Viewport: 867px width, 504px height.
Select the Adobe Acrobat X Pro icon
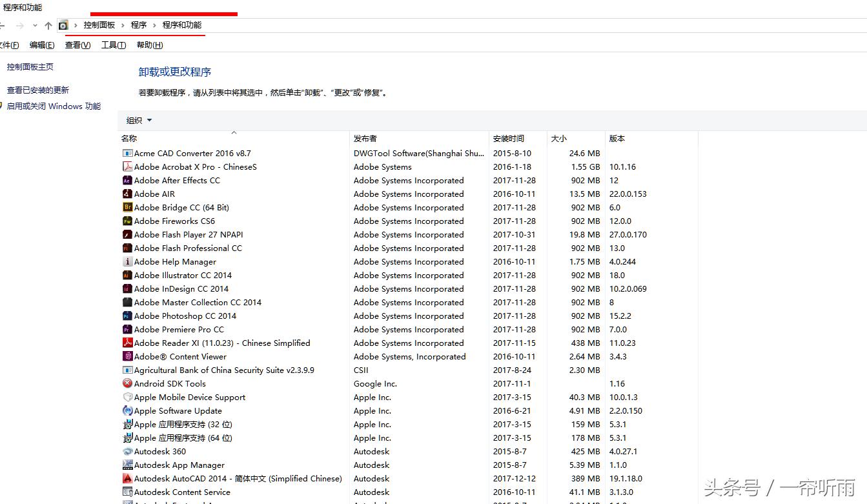127,166
